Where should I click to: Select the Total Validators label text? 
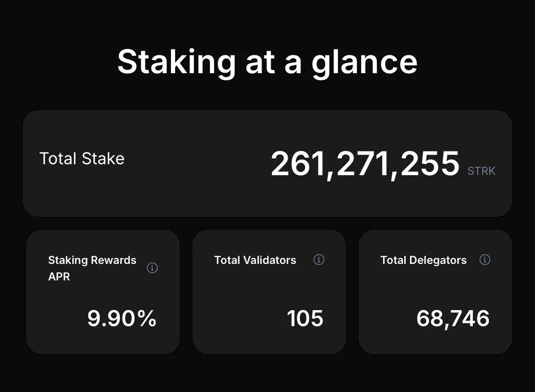pyautogui.click(x=255, y=260)
